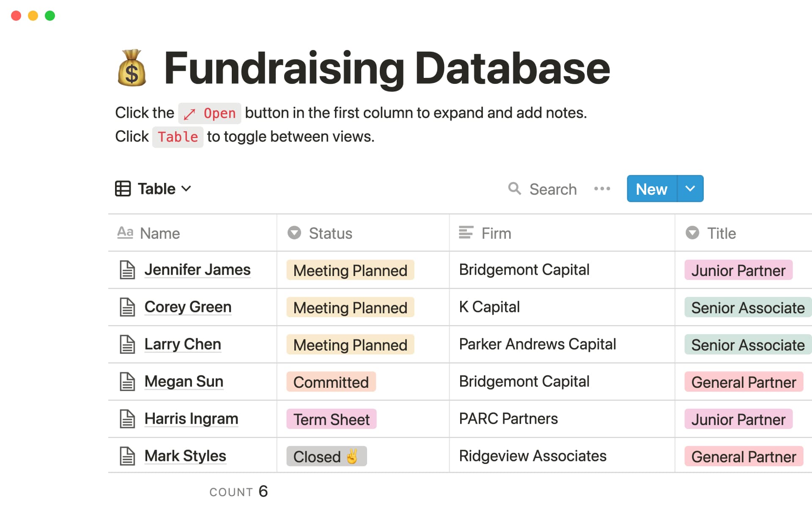Open the three-dots more options menu
Viewport: 812px width, 508px height.
coord(602,188)
